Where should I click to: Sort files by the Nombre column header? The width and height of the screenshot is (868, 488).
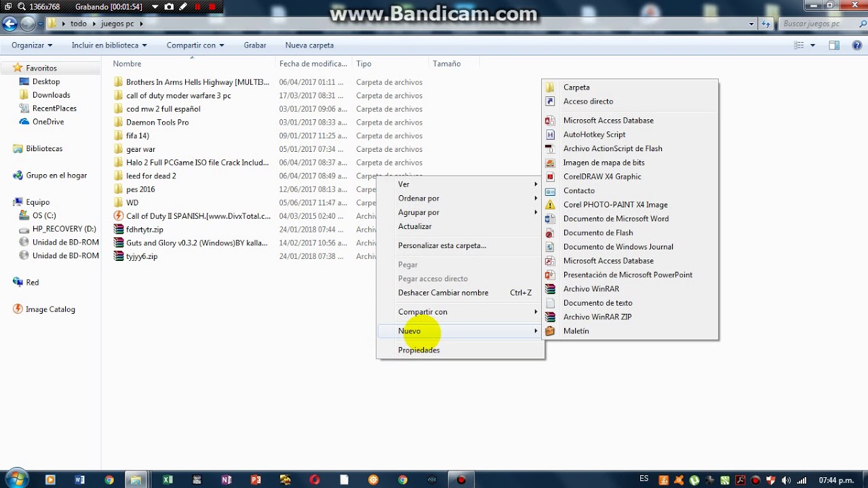pyautogui.click(x=127, y=64)
